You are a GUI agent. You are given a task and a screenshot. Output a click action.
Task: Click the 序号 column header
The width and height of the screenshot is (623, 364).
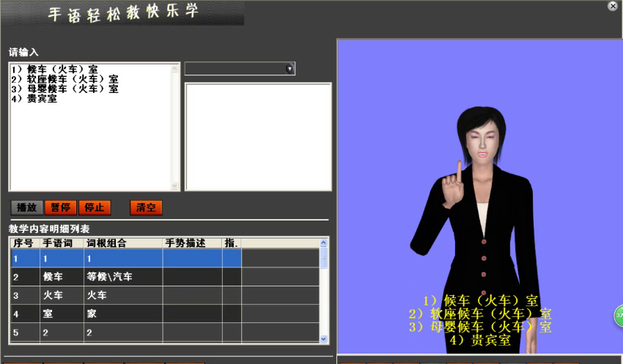coord(25,243)
